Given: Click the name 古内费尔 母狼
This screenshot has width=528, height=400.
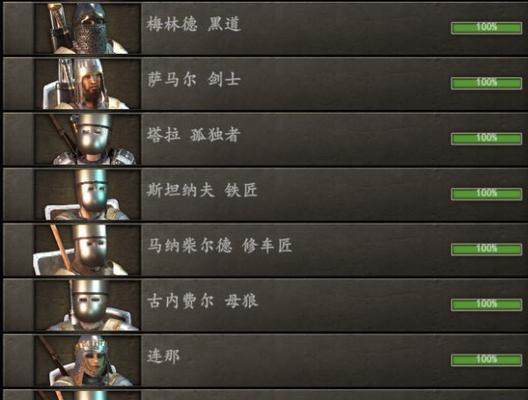Looking at the screenshot, I should pyautogui.click(x=202, y=301).
